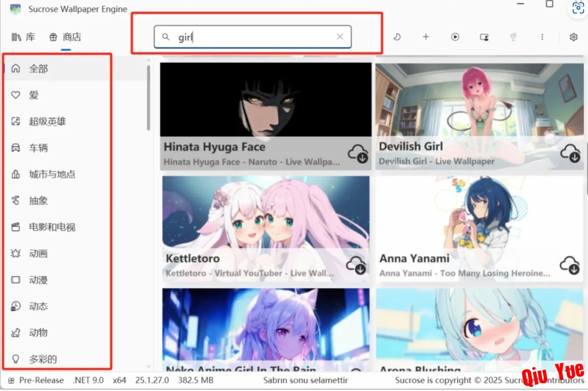The width and height of the screenshot is (588, 391).
Task: Click the sidebar category scrollbar
Action: 149,98
